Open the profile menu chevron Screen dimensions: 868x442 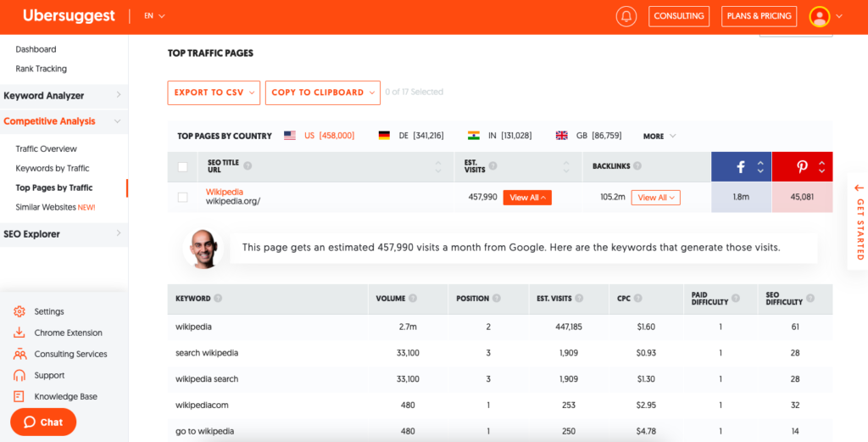coord(839,17)
